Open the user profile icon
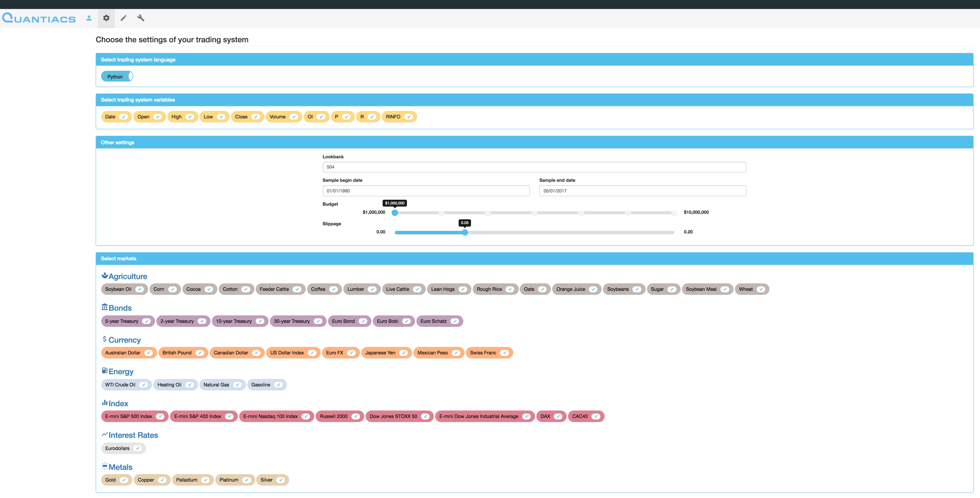The image size is (980, 498). pos(89,18)
